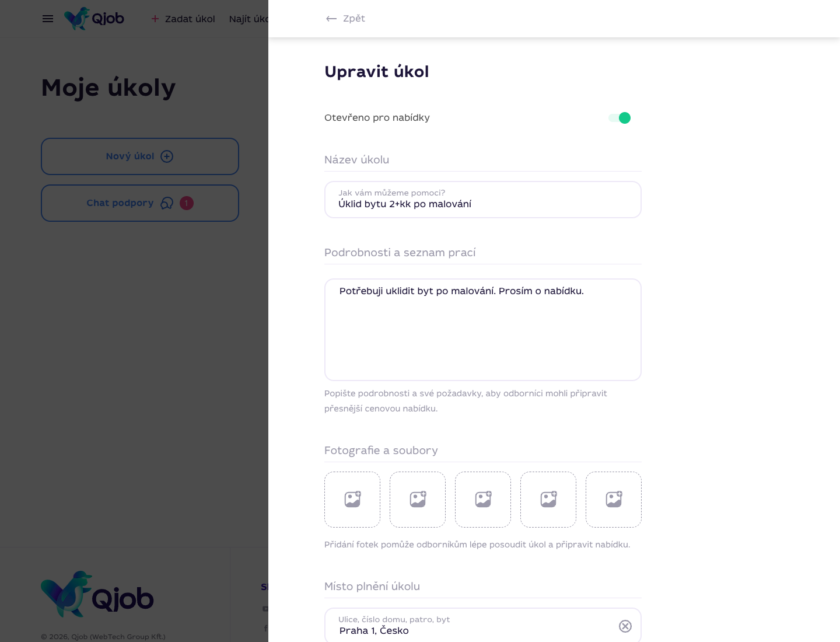Click the chat notification badge

[187, 203]
